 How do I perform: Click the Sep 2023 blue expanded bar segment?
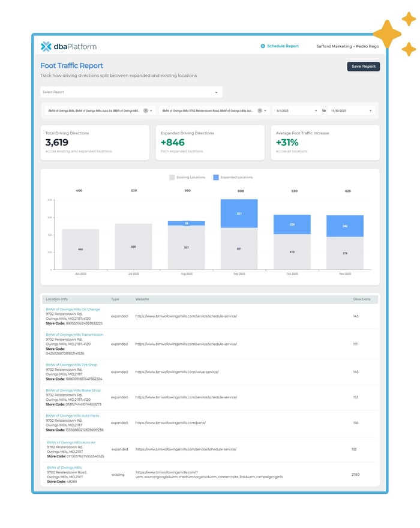tap(239, 214)
